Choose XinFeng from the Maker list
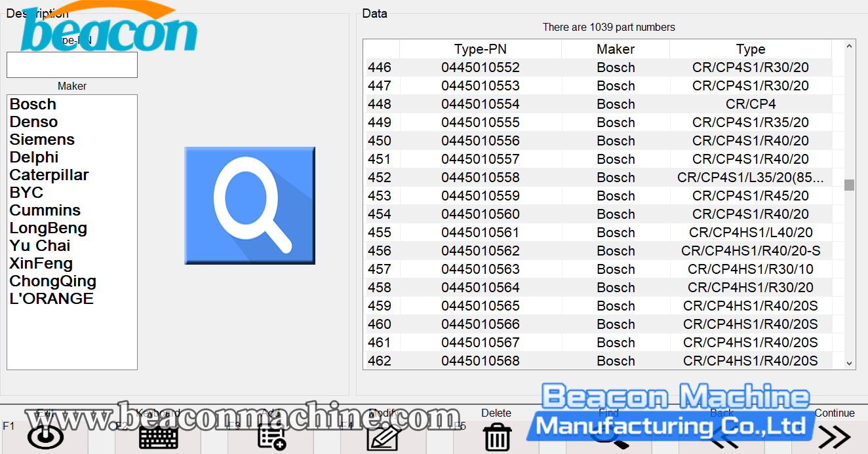The width and height of the screenshot is (868, 454). tap(41, 263)
